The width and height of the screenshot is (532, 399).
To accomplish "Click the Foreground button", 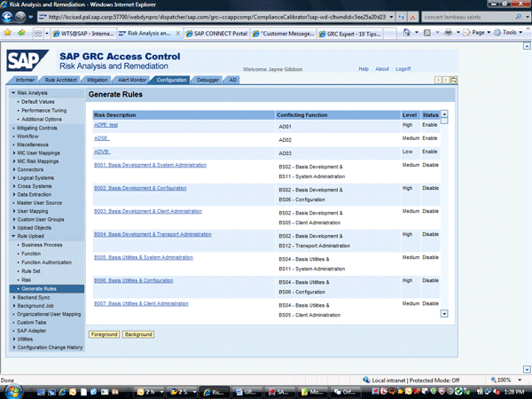I will (x=104, y=334).
